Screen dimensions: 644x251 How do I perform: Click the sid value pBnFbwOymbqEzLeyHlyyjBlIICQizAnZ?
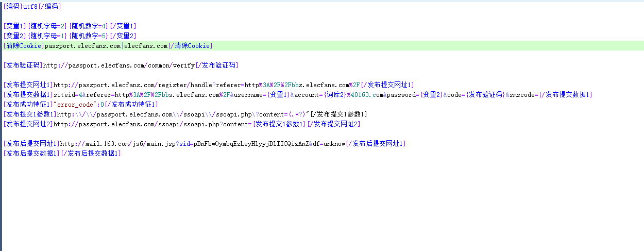(x=250, y=144)
